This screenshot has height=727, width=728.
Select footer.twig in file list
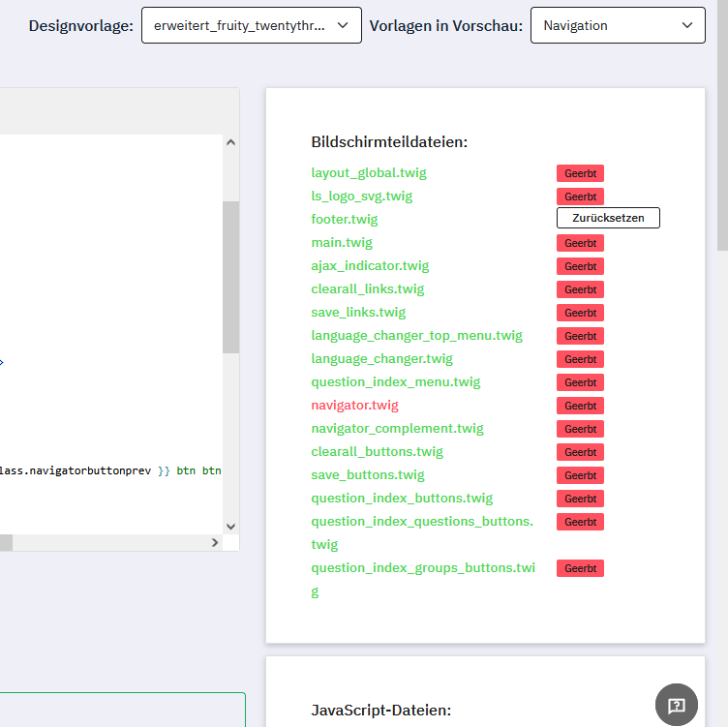point(344,220)
